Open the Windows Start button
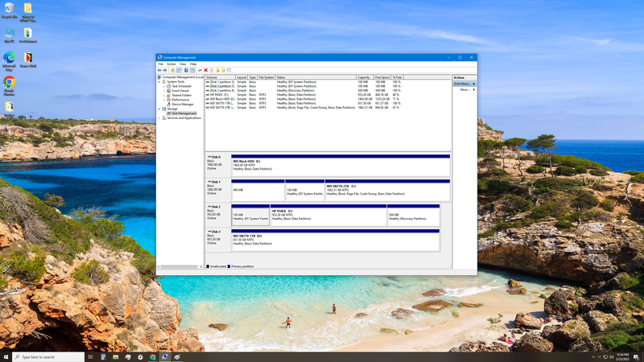 coord(6,357)
